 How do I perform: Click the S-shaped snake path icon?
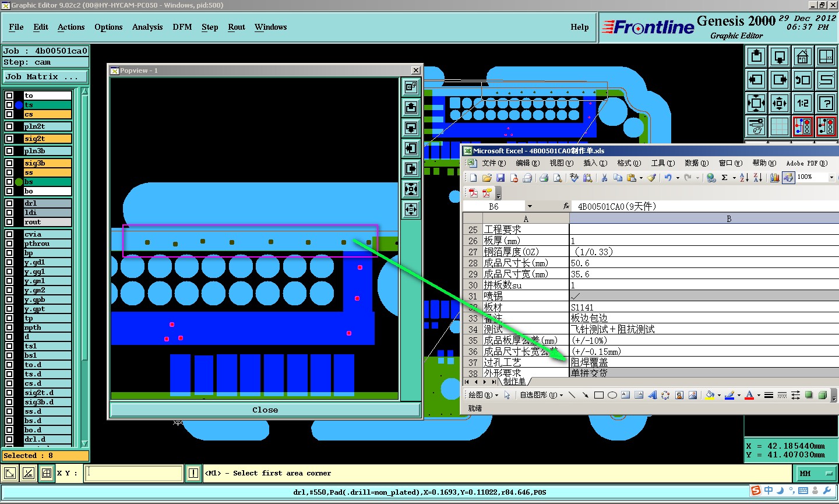pyautogui.click(x=826, y=80)
